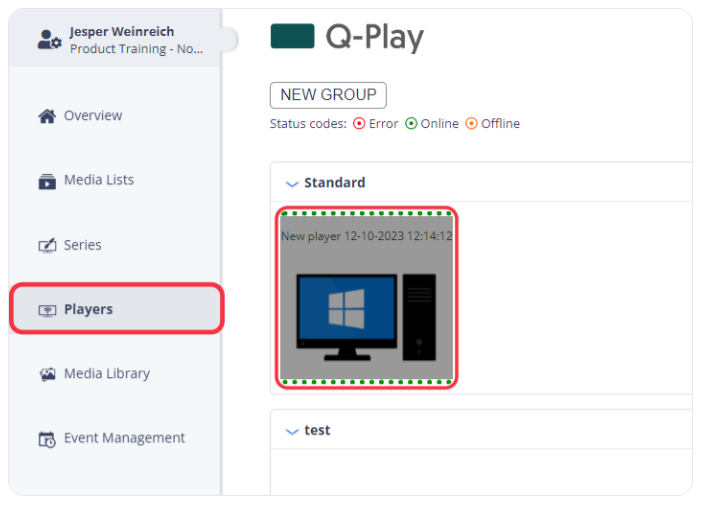Click the Q-Play heading text

374,37
